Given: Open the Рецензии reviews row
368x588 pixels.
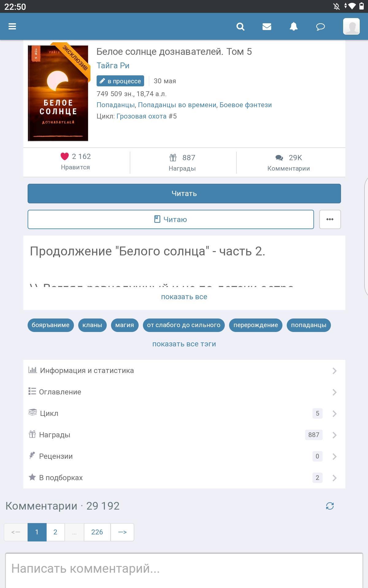Looking at the screenshot, I should click(184, 456).
